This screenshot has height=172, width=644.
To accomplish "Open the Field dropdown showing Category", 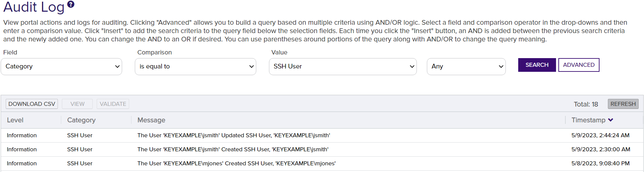I will tap(62, 66).
